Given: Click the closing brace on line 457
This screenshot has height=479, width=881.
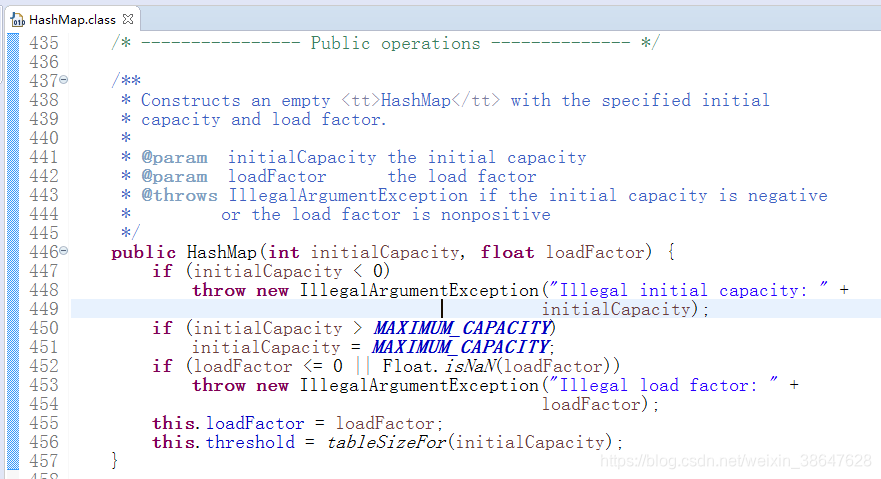Looking at the screenshot, I should pyautogui.click(x=115, y=460).
